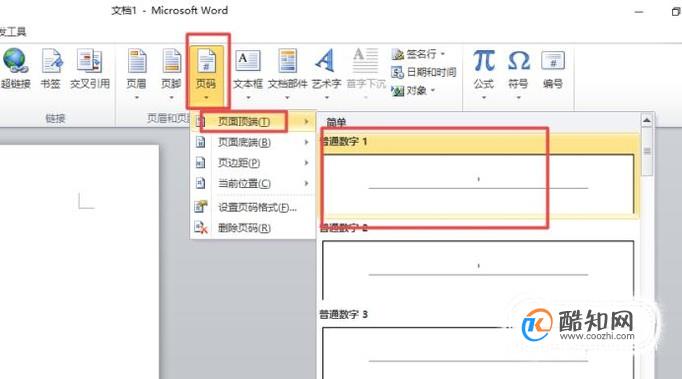Open dropdown arrow under 文本框
Image resolution: width=682 pixels, height=379 pixels.
(x=248, y=97)
